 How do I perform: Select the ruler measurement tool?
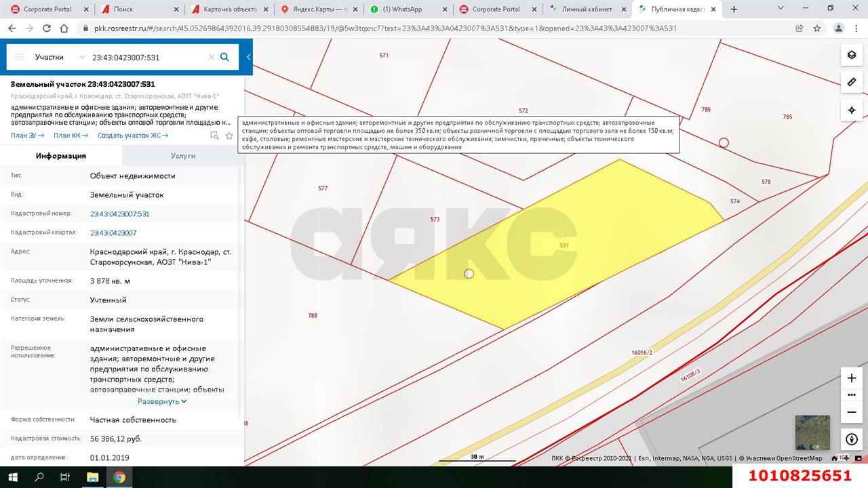click(x=852, y=83)
